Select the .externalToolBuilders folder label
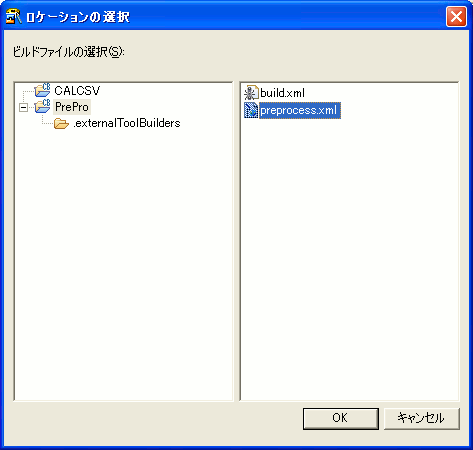This screenshot has width=473, height=450. click(x=127, y=123)
